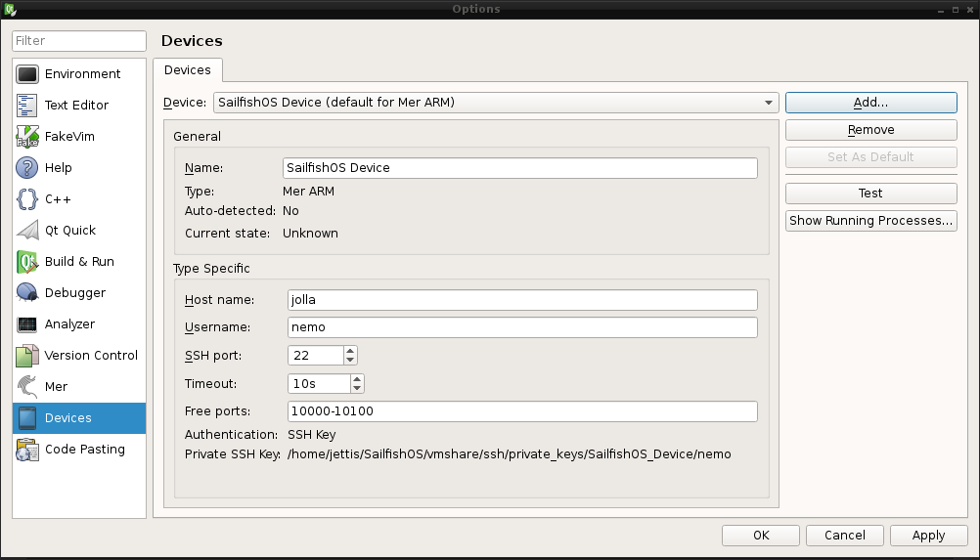Open the Environment settings icon
The image size is (980, 560).
coord(27,74)
